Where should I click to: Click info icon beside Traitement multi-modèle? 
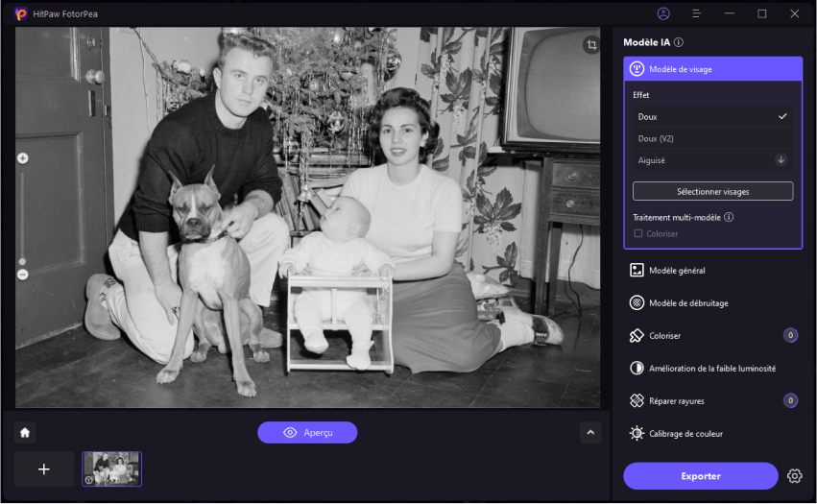[729, 218]
